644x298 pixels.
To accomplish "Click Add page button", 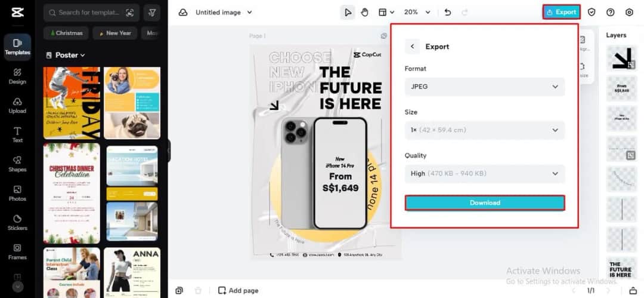I will 238,290.
